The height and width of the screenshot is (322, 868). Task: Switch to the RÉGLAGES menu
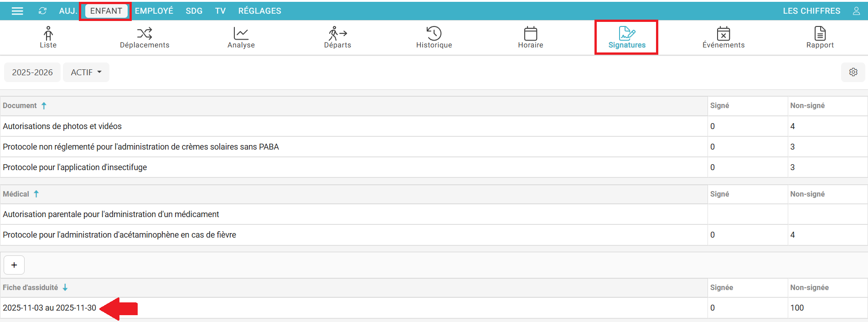[x=259, y=11]
